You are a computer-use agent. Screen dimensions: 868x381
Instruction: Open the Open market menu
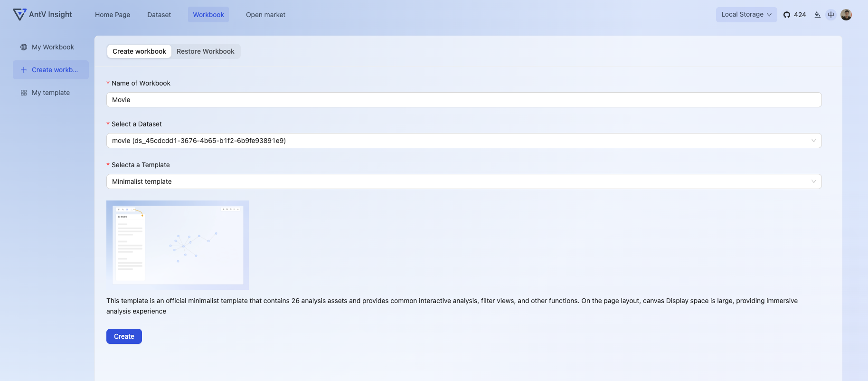[265, 15]
